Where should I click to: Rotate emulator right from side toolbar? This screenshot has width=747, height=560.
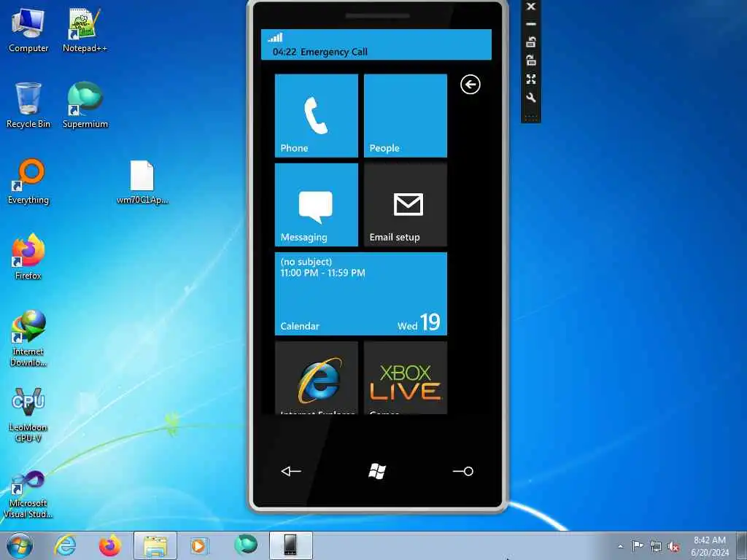coord(531,61)
